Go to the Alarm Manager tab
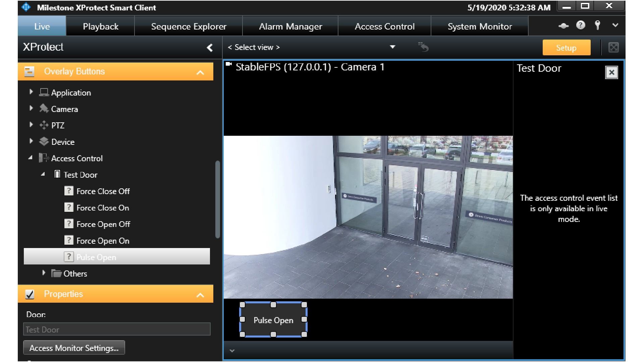This screenshot has width=644, height=362. pos(290,26)
